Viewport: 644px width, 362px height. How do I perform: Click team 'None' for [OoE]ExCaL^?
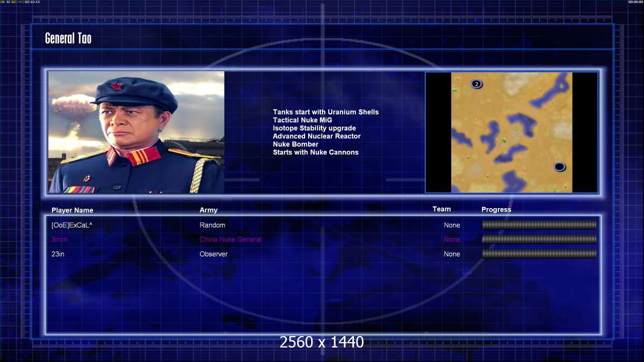pyautogui.click(x=452, y=225)
